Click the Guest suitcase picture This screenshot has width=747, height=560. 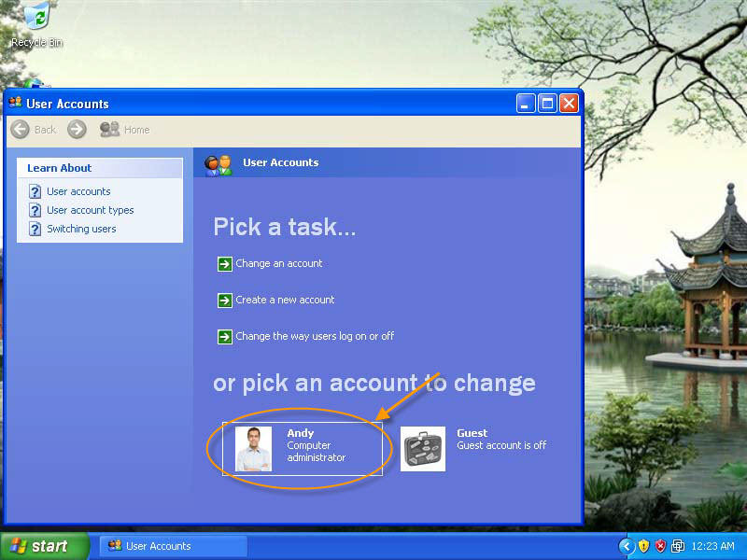click(423, 449)
